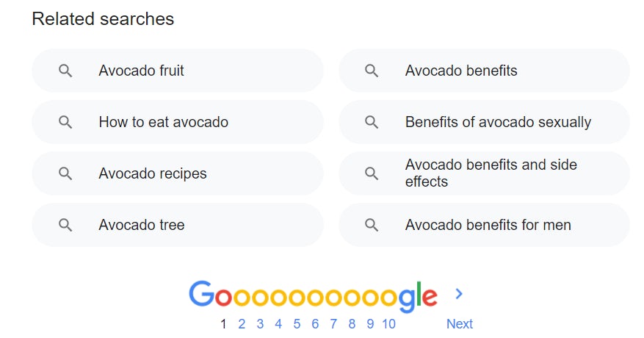The height and width of the screenshot is (338, 644).
Task: Open results page 7
Action: click(x=333, y=324)
